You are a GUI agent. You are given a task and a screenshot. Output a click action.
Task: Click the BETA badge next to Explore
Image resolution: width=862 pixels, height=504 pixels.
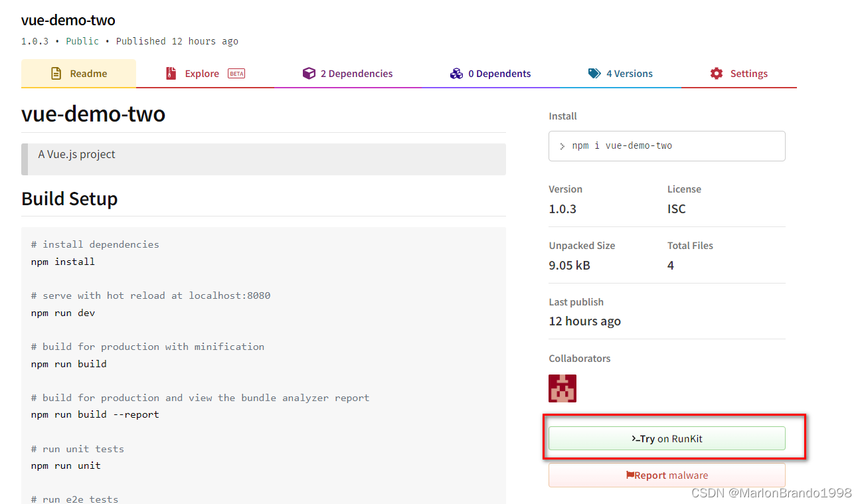coord(236,74)
